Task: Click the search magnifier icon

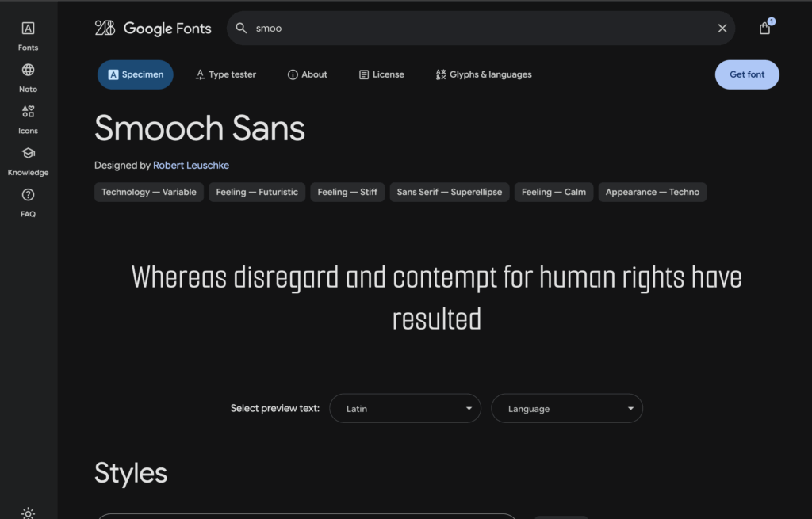Action: (241, 28)
